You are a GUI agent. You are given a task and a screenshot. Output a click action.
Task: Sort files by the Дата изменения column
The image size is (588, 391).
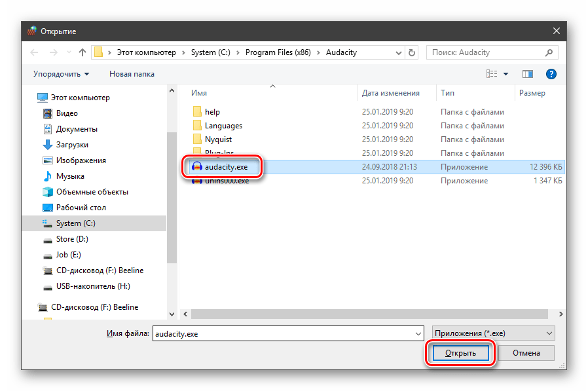390,93
